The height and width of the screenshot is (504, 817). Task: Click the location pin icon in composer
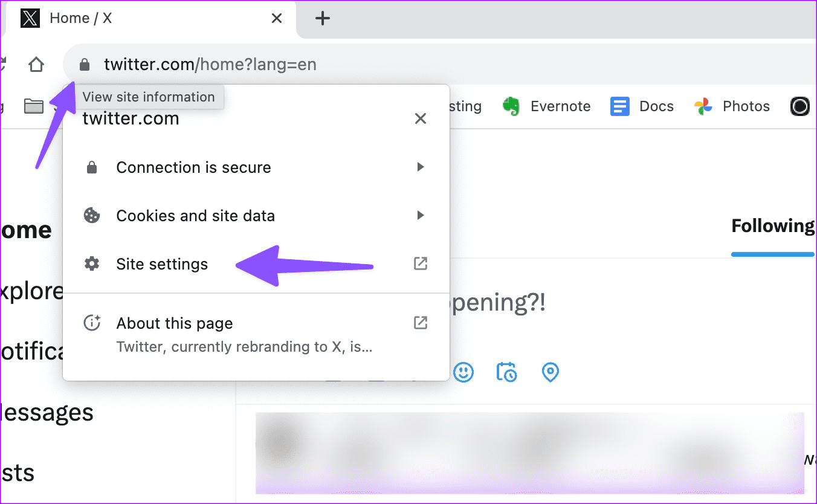pos(550,372)
